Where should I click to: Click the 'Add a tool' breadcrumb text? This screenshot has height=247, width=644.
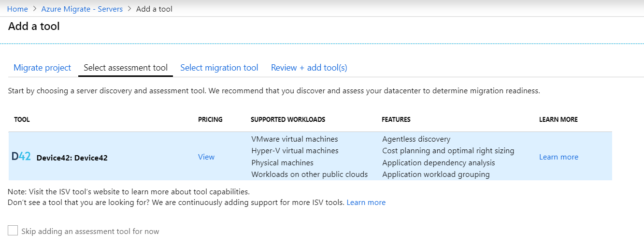(x=154, y=9)
